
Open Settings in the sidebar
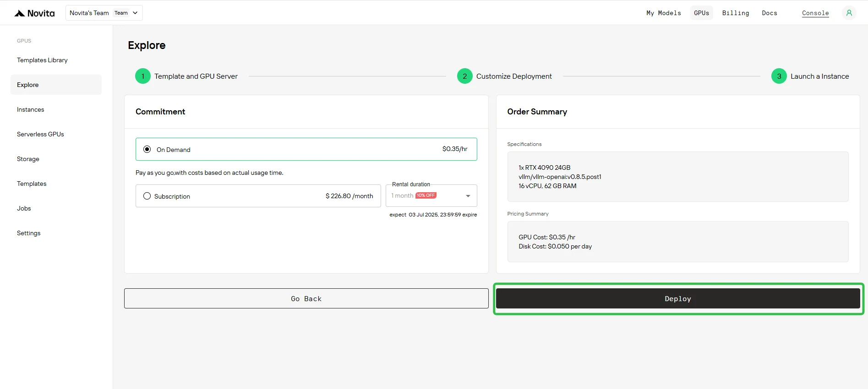28,233
